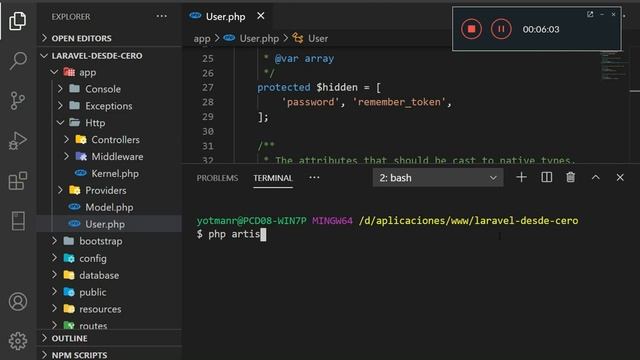640x360 pixels.
Task: Stop the screen recording
Action: point(471,29)
